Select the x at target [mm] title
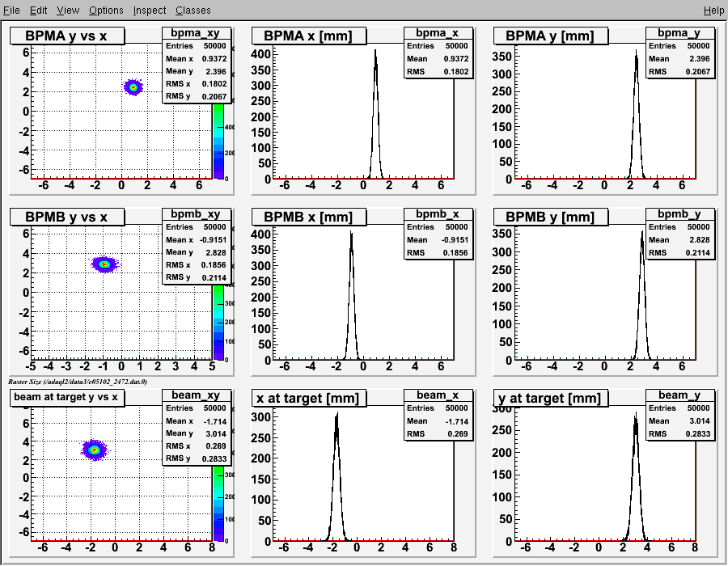Screen dimensions: 728x566 pos(309,398)
